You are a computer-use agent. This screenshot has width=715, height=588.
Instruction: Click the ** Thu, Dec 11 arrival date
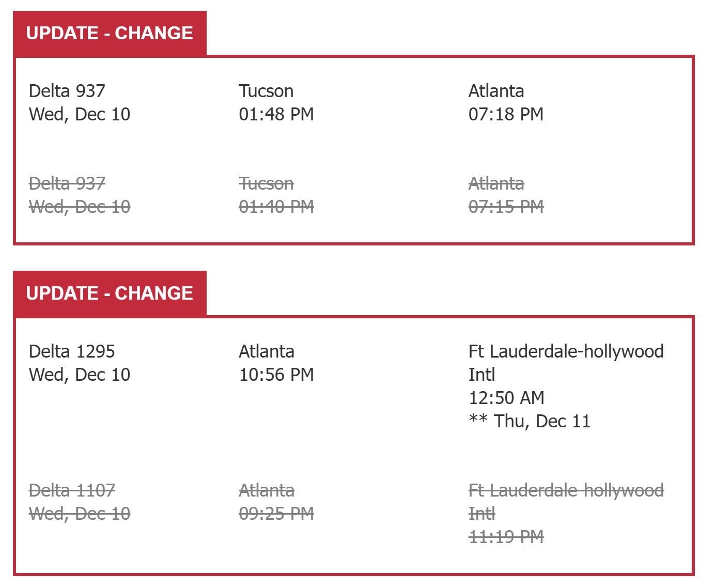pyautogui.click(x=529, y=421)
